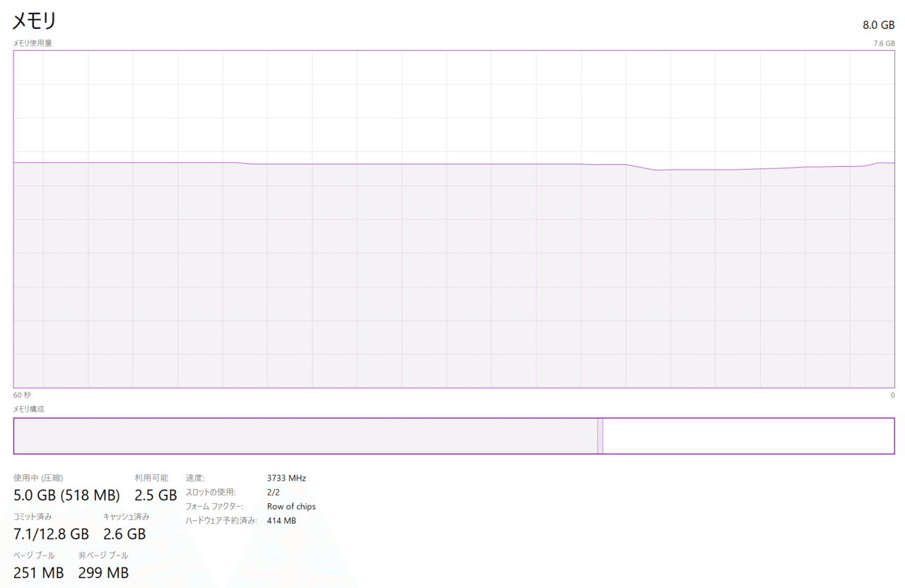The width and height of the screenshot is (905, 588).
Task: Select the 251 MB paged pool value
Action: (39, 572)
